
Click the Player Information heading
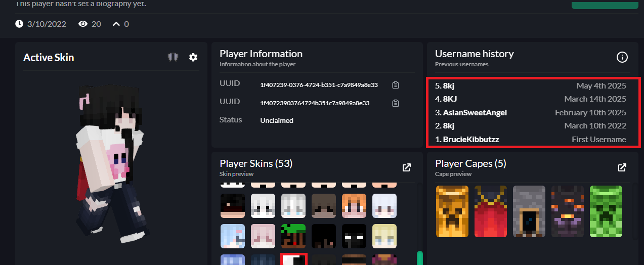pos(261,54)
